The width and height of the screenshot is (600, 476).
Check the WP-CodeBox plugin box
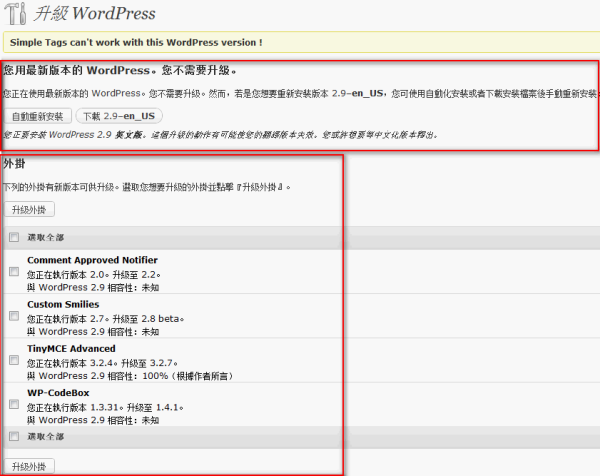[x=14, y=404]
